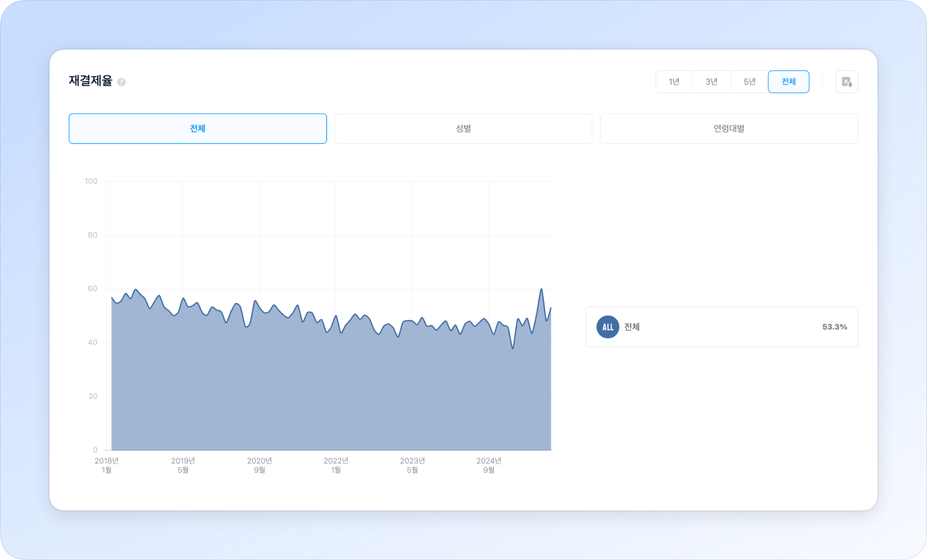The width and height of the screenshot is (927, 560).
Task: Click the 2024년 9월 x-axis label
Action: pyautogui.click(x=488, y=465)
